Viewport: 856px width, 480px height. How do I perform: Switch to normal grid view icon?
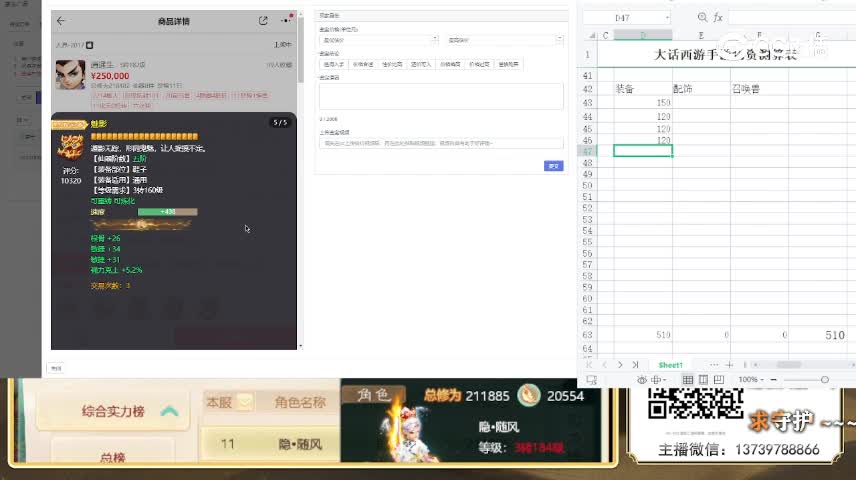coord(688,380)
